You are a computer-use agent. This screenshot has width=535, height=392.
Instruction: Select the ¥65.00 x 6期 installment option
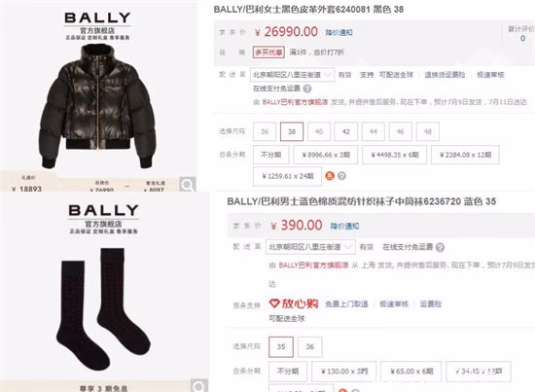(411, 372)
